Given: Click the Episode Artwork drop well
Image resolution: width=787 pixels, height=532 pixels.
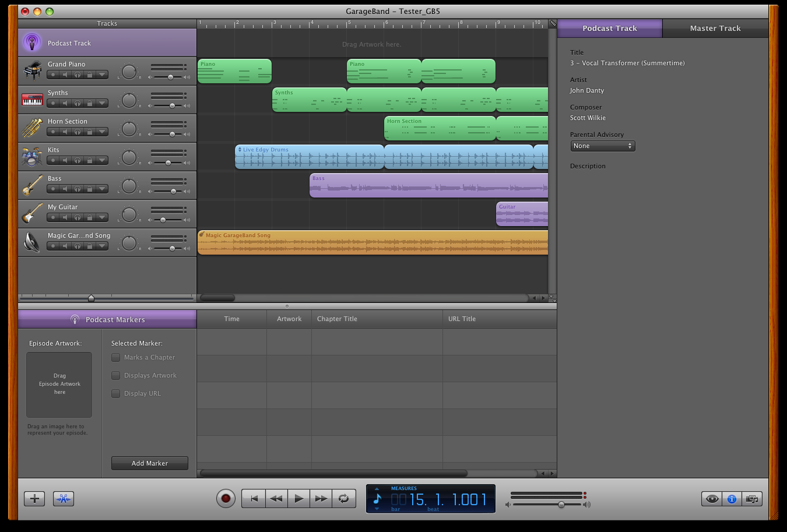Looking at the screenshot, I should point(59,385).
